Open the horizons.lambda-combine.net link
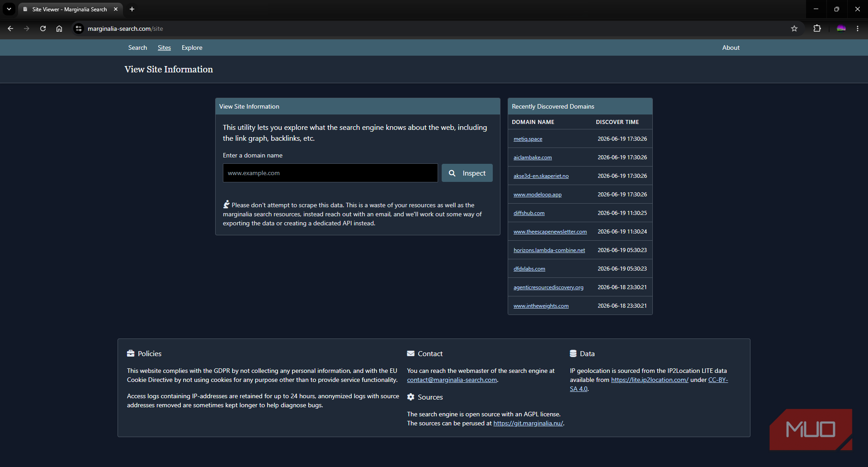This screenshot has height=467, width=868. click(549, 250)
